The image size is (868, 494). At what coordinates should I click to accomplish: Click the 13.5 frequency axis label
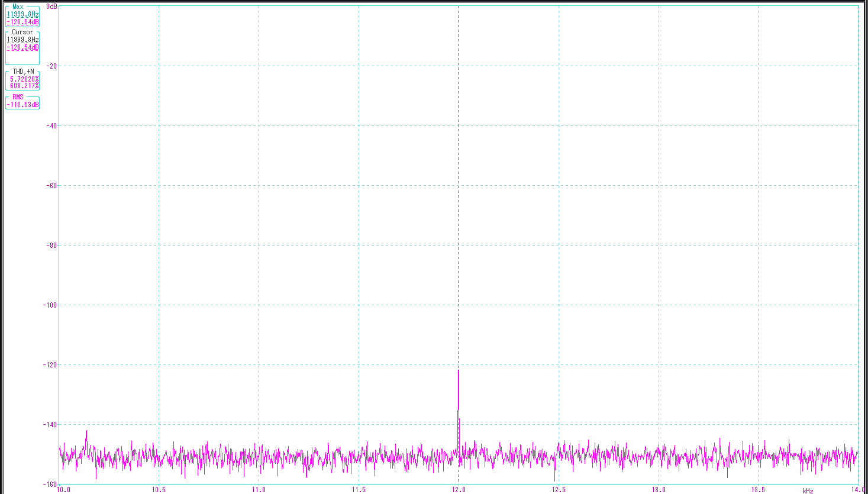pyautogui.click(x=759, y=490)
